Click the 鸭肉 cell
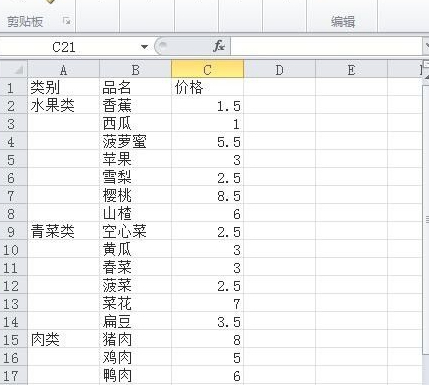 tap(135, 376)
